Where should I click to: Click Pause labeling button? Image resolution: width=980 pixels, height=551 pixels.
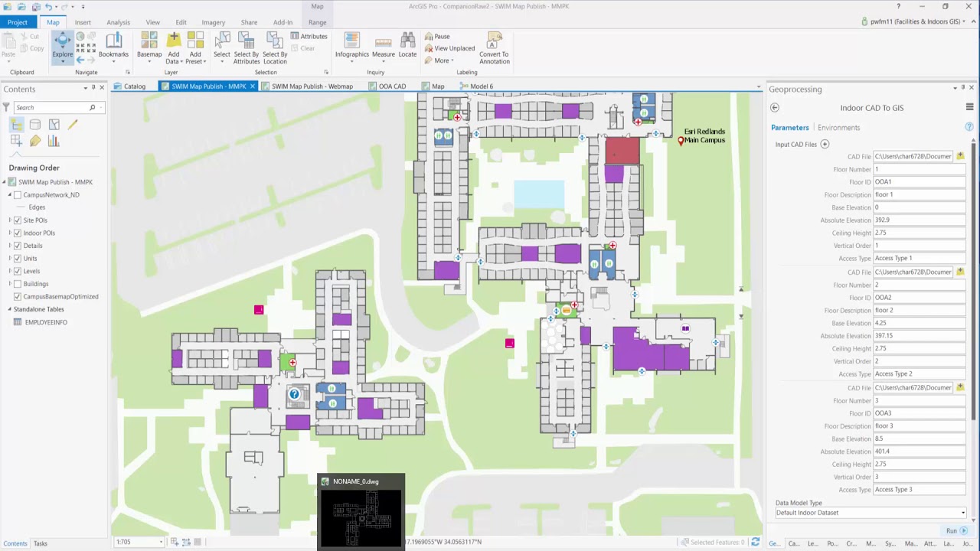pos(438,36)
